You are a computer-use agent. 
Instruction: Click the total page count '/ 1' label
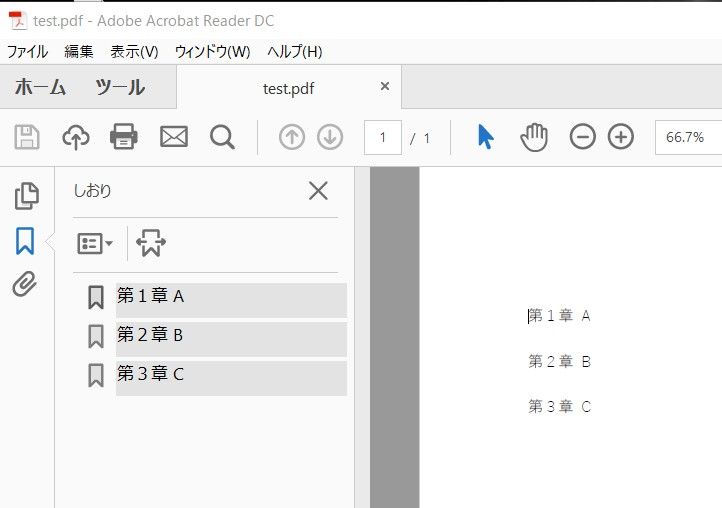[420, 138]
